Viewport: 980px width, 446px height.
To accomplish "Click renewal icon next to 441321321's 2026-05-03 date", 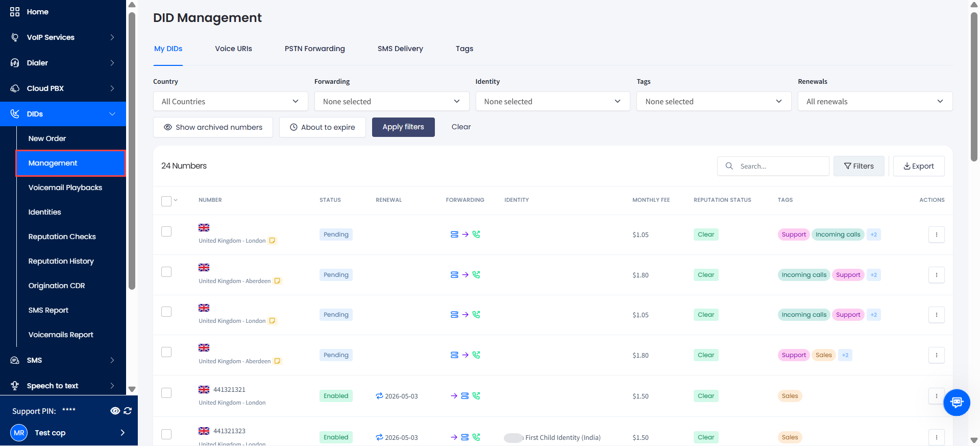I will (379, 396).
